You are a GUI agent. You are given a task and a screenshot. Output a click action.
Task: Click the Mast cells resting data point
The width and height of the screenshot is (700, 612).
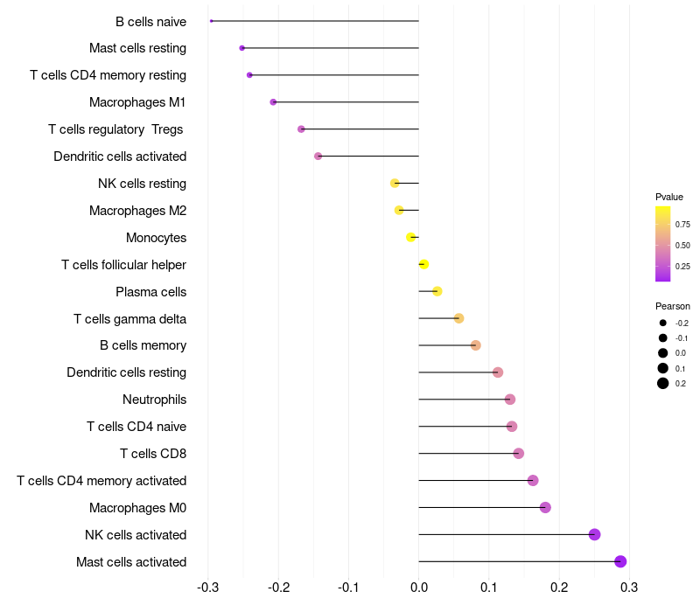point(241,48)
